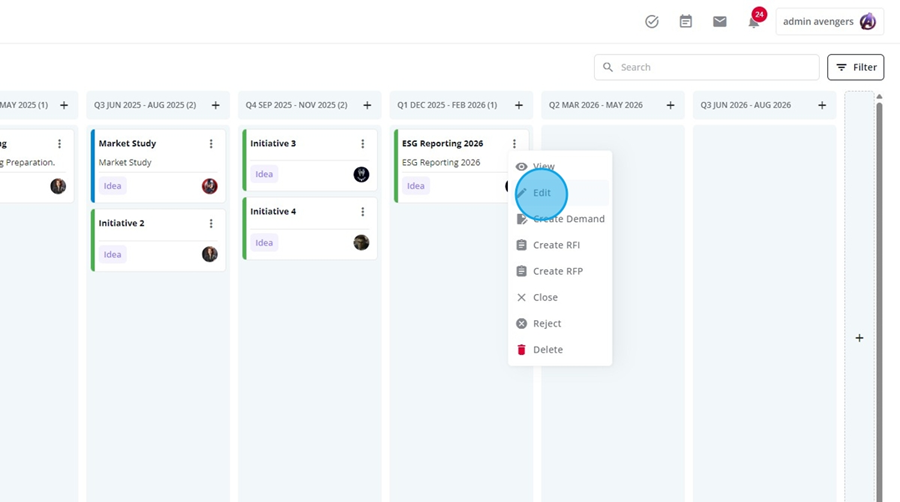Click the Initiative 3 card title
Viewport: 900px width, 502px height.
point(273,143)
